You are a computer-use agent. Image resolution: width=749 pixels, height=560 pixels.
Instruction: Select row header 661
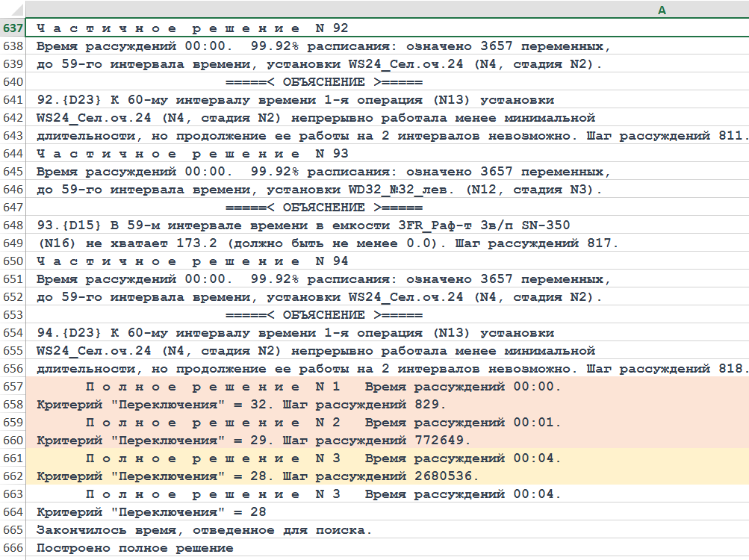coord(13,458)
